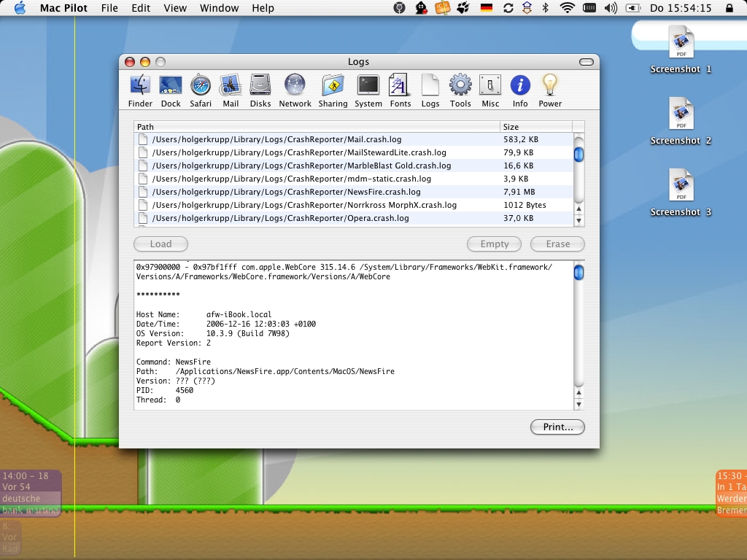This screenshot has height=560, width=747.
Task: Click the PID 4560 line in the log
Action: tap(165, 391)
